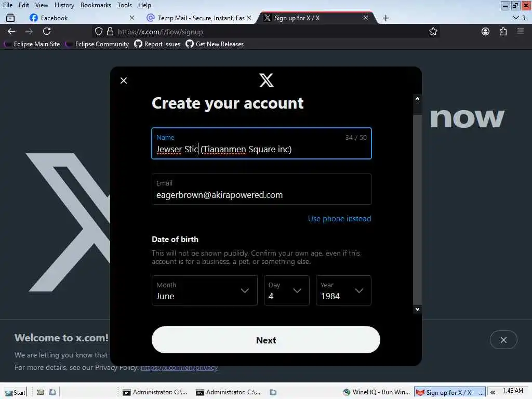The width and height of the screenshot is (532, 399).
Task: Open the View menu
Action: coord(42,5)
